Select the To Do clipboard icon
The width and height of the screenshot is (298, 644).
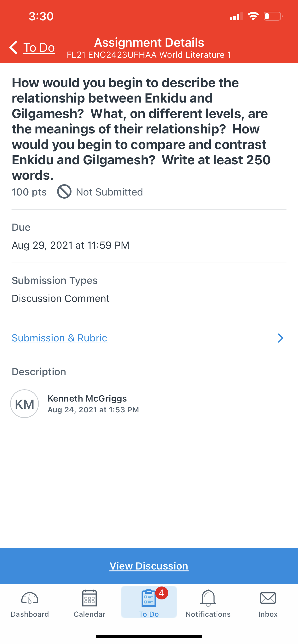149,598
